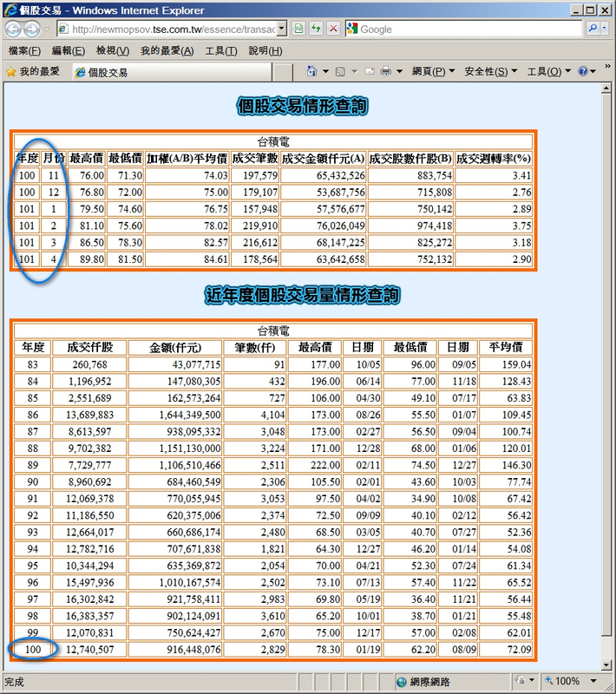The height and width of the screenshot is (694, 616).
Task: Click the Print icon
Action: point(386,71)
